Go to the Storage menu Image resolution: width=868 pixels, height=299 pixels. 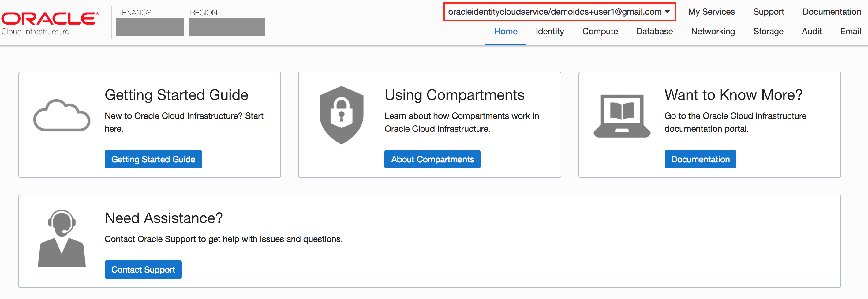point(768,31)
